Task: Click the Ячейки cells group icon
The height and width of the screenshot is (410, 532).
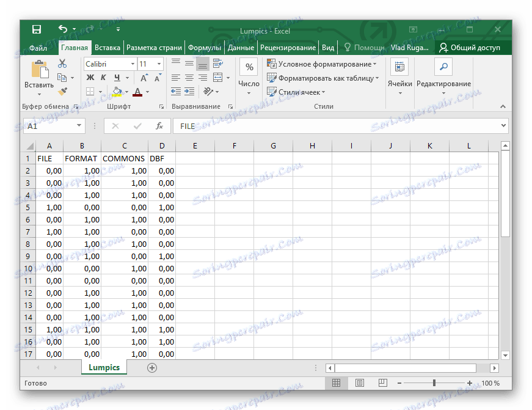Action: point(400,67)
